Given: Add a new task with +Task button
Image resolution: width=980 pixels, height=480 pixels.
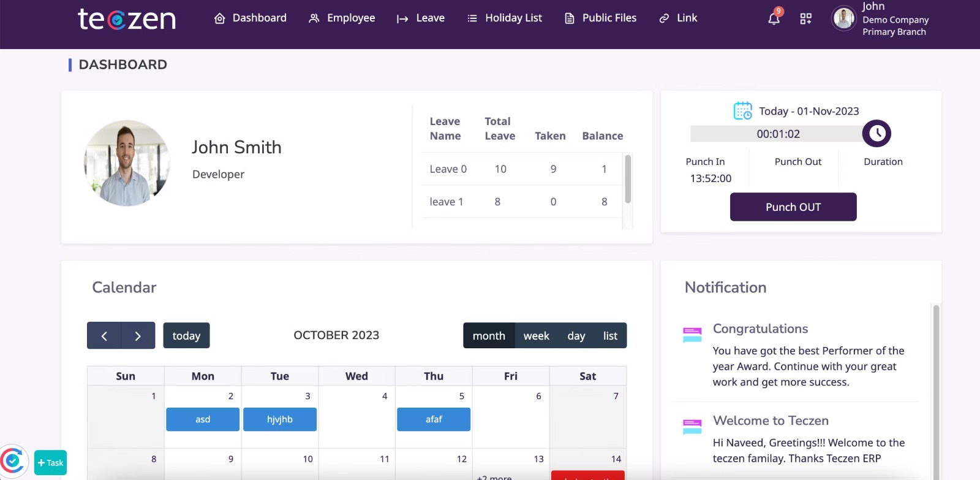Looking at the screenshot, I should (51, 463).
